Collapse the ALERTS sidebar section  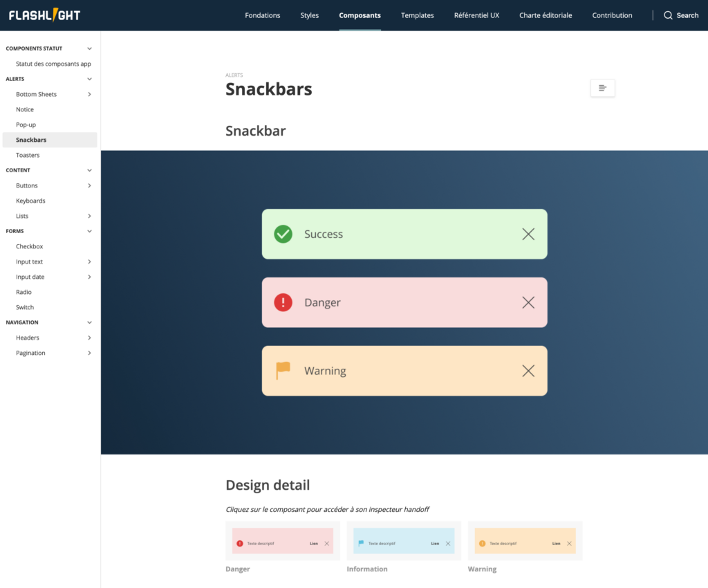click(x=88, y=78)
